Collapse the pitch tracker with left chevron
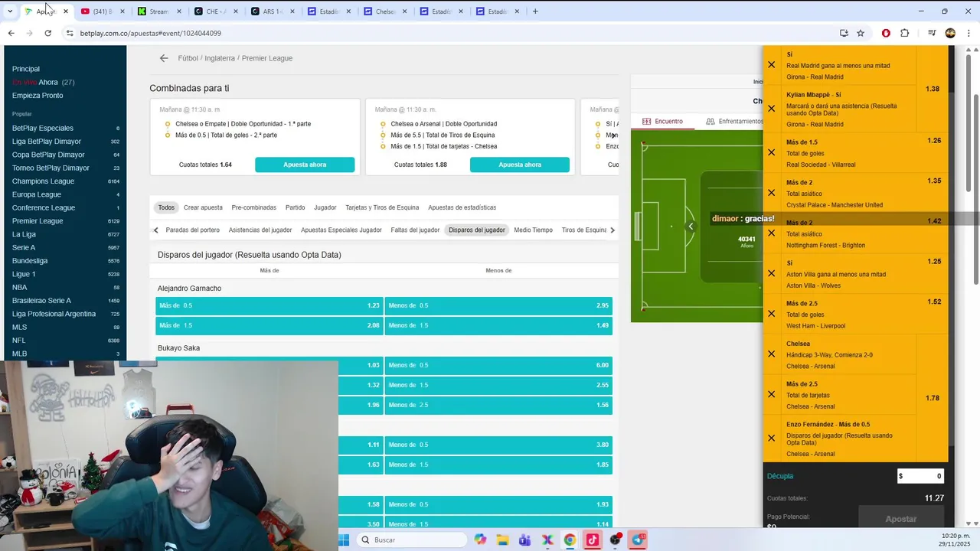Screen dimensions: 980x551 pyautogui.click(x=691, y=226)
